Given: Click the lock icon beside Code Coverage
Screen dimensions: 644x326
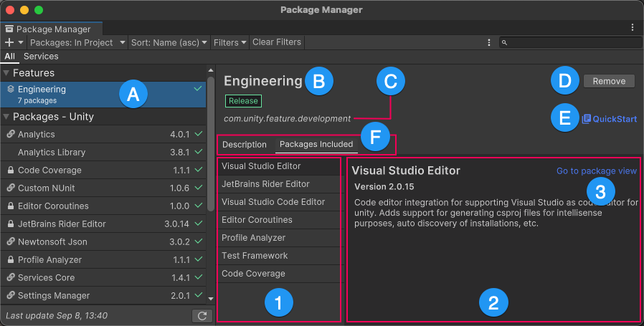Looking at the screenshot, I should (x=11, y=171).
